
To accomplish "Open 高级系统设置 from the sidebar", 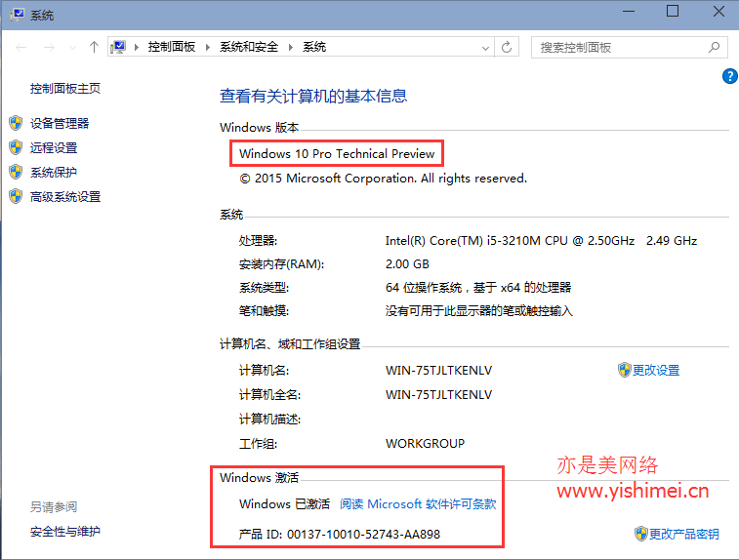I will 65,197.
